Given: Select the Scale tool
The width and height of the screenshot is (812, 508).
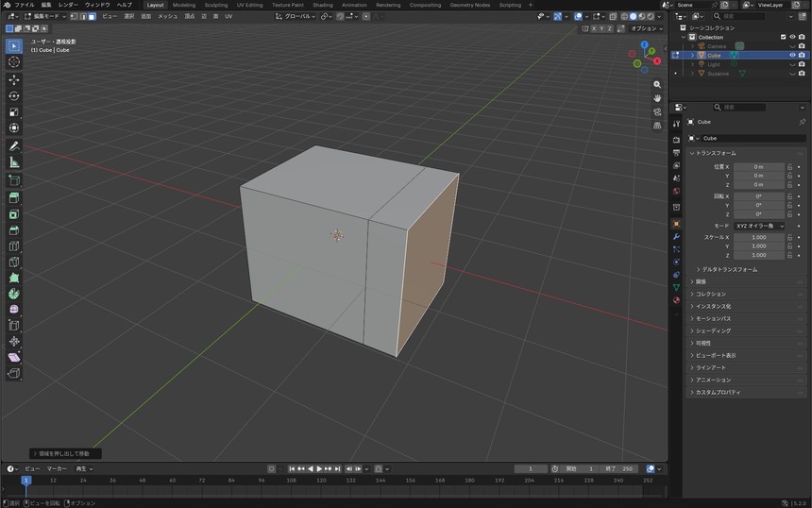Looking at the screenshot, I should point(14,111).
